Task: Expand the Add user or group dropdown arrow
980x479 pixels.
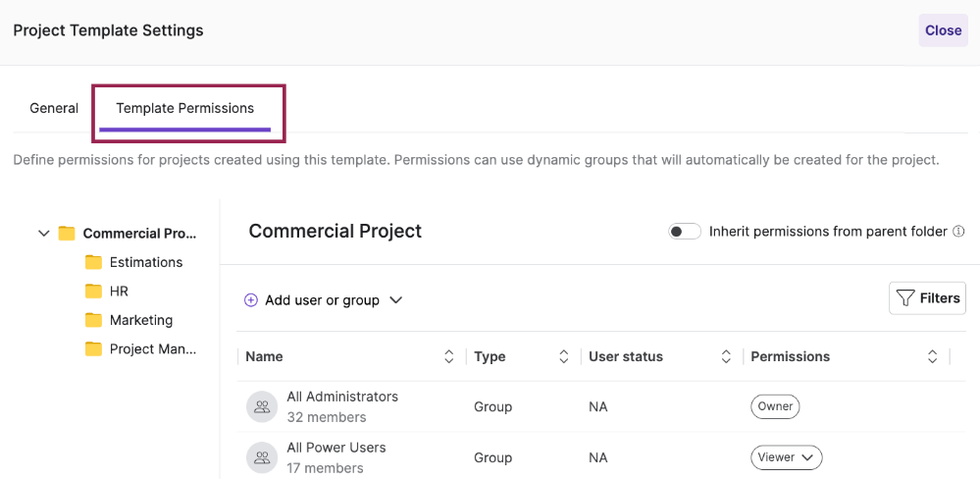Action: [x=395, y=300]
